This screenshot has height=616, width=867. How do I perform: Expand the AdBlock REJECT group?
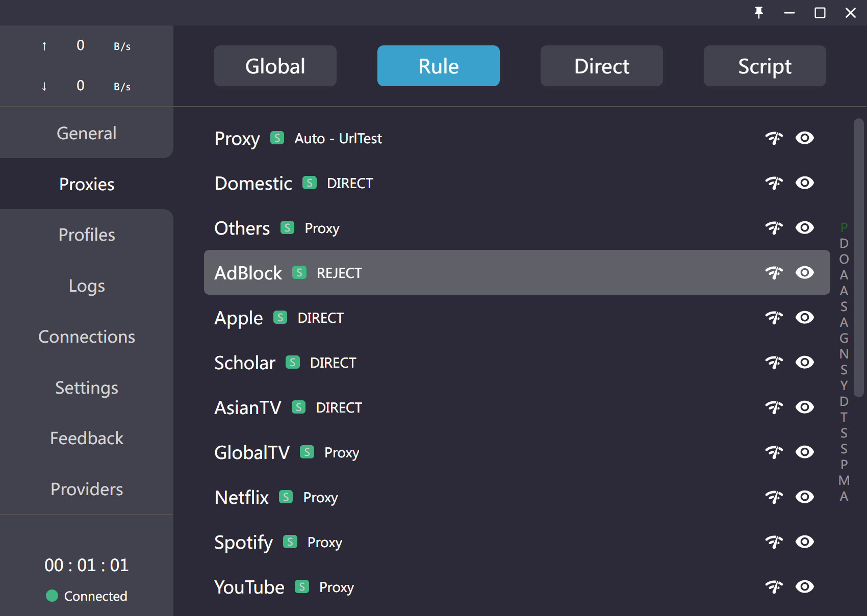[x=517, y=272]
